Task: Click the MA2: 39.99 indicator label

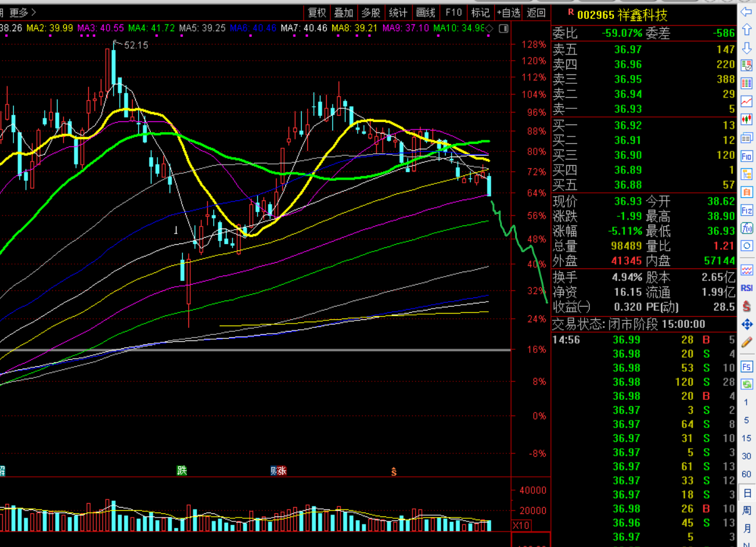Action: [x=49, y=29]
